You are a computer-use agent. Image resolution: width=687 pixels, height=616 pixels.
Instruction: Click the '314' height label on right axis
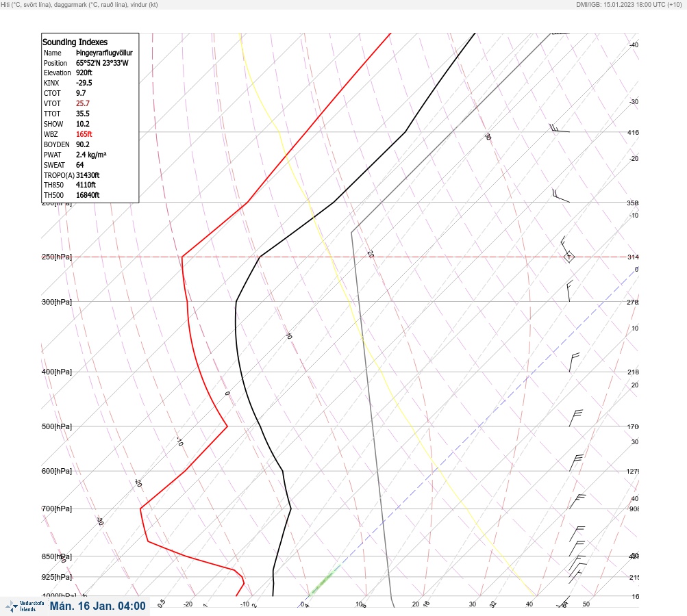click(633, 257)
